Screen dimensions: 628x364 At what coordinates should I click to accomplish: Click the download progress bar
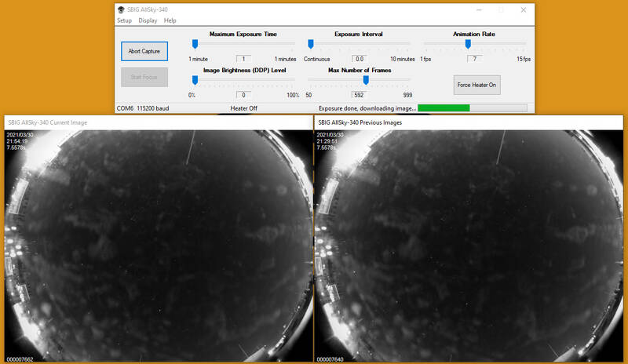click(472, 107)
